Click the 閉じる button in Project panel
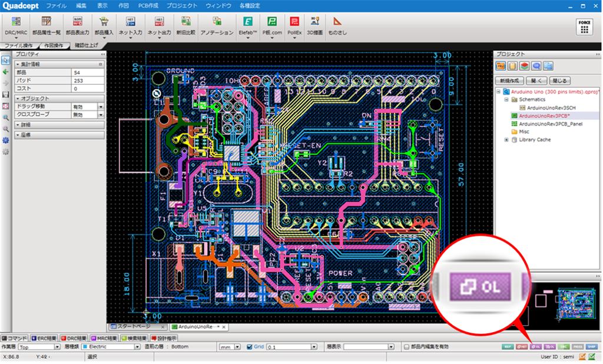 [x=559, y=81]
